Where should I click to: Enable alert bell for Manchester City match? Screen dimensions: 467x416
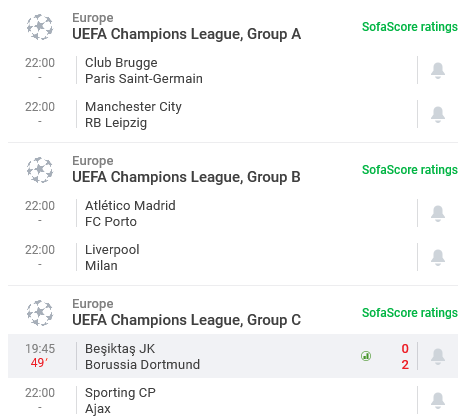438,114
